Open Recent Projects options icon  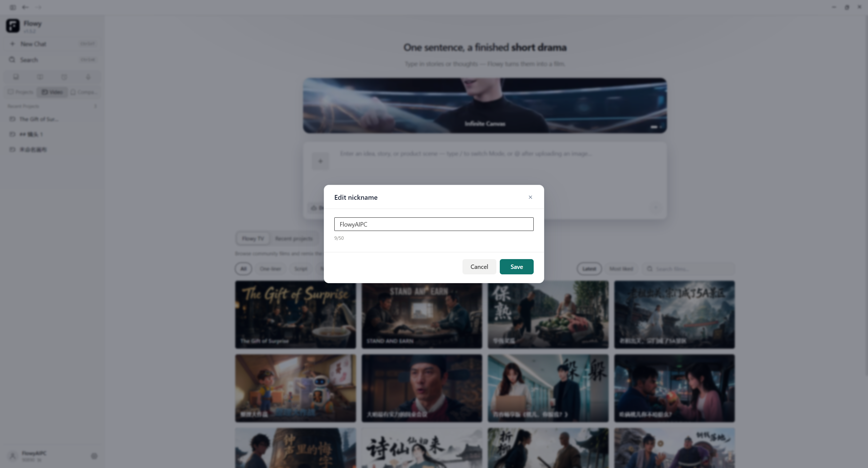click(95, 106)
